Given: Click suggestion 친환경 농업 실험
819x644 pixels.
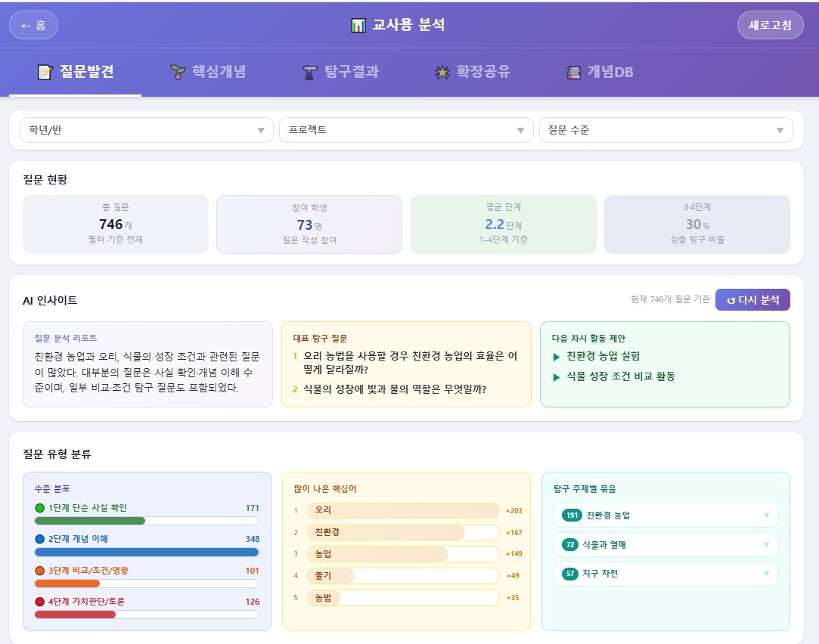Looking at the screenshot, I should 603,356.
